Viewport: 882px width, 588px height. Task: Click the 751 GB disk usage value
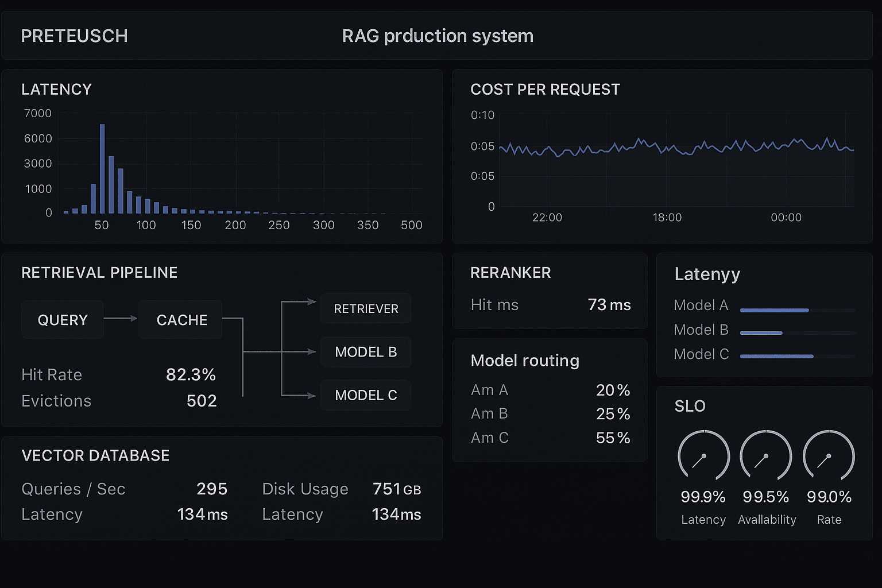click(397, 489)
